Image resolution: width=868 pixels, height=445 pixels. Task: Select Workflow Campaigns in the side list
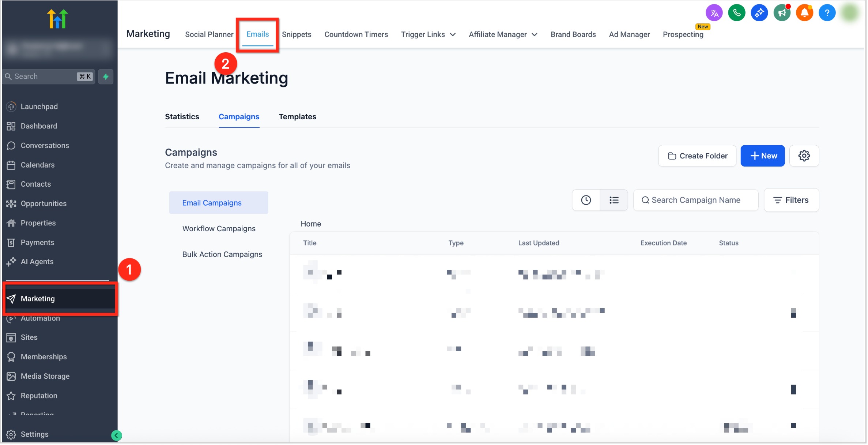point(219,229)
